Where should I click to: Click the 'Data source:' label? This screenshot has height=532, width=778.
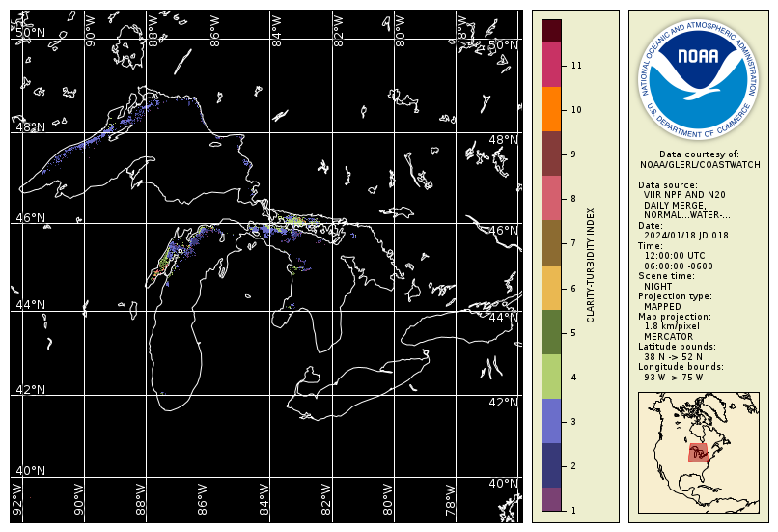coord(667,185)
